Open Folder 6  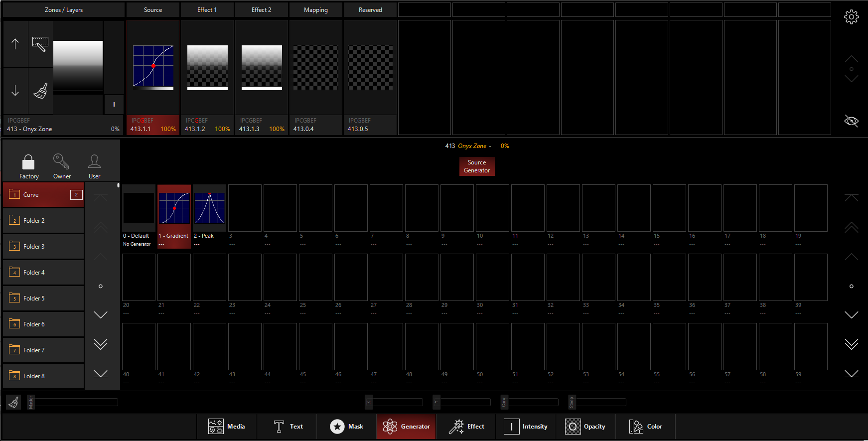point(43,324)
